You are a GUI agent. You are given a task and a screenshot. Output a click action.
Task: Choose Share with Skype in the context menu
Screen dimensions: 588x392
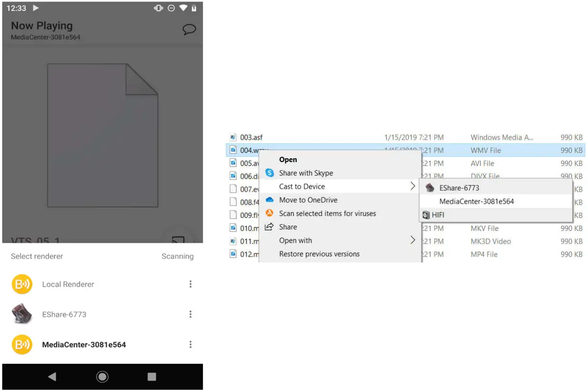pyautogui.click(x=340, y=173)
